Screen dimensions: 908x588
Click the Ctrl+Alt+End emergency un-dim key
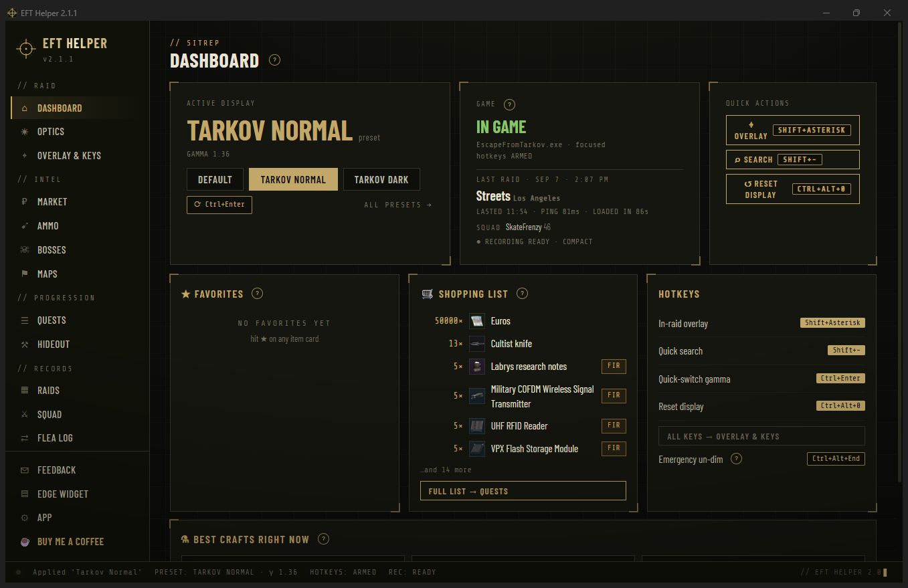pyautogui.click(x=836, y=459)
